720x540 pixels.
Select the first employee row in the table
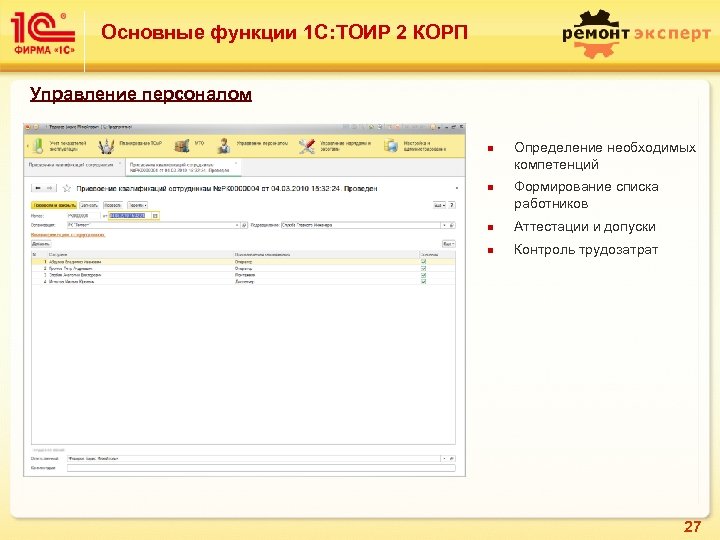(x=243, y=261)
